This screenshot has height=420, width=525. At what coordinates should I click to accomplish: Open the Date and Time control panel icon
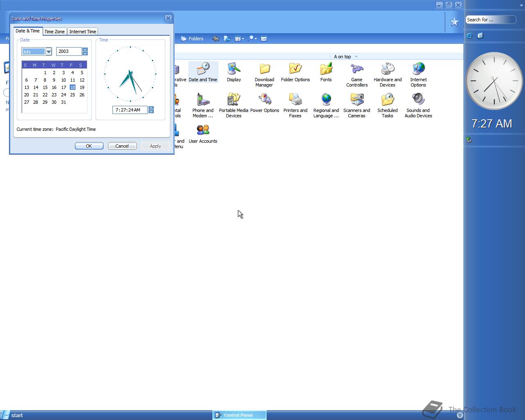[203, 72]
